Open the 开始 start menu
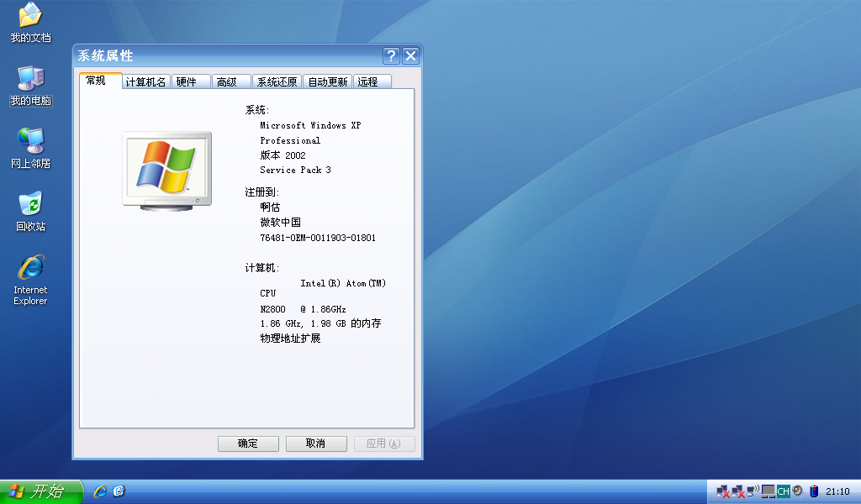The height and width of the screenshot is (504, 861). (x=40, y=491)
